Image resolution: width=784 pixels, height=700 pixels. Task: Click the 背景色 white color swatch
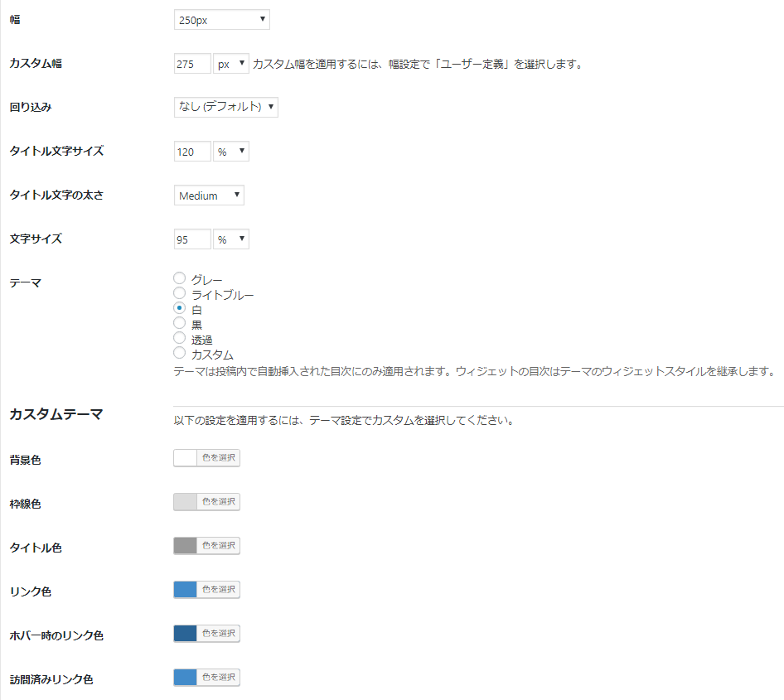[x=186, y=458]
